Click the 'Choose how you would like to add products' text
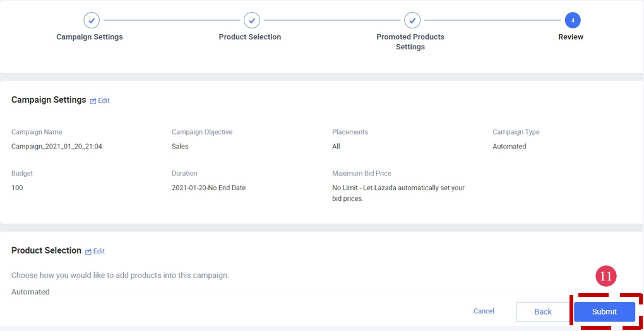Image resolution: width=644 pixels, height=331 pixels. click(x=120, y=275)
